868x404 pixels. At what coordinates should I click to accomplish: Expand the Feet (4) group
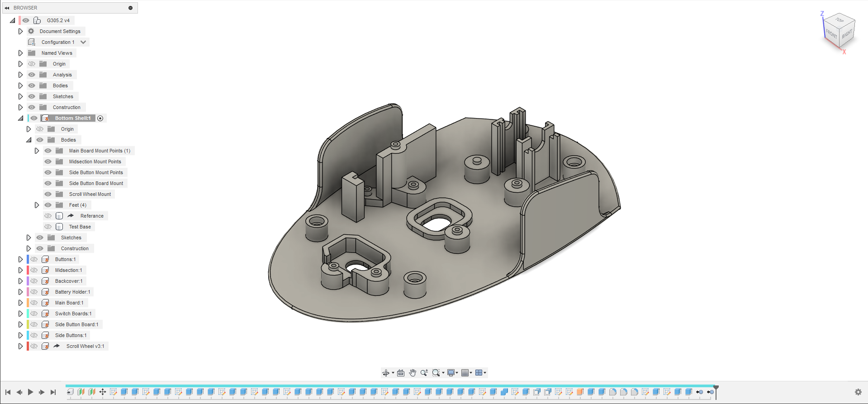pos(37,205)
